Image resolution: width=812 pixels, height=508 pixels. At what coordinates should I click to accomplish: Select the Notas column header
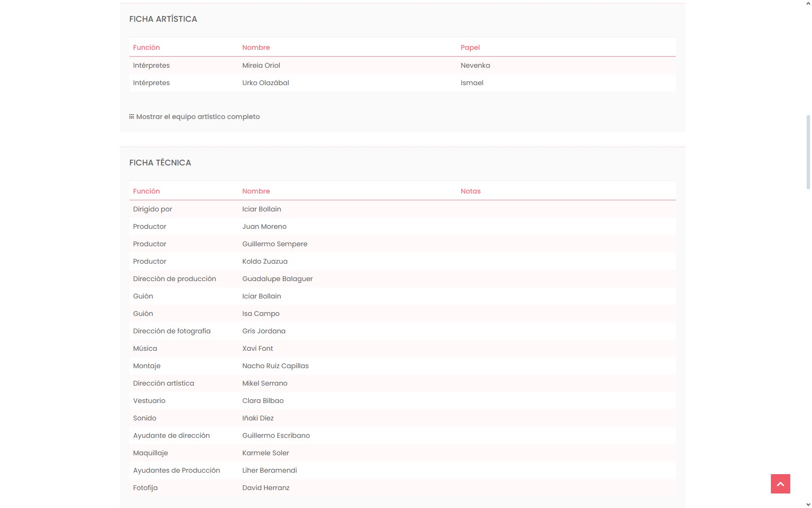click(470, 191)
